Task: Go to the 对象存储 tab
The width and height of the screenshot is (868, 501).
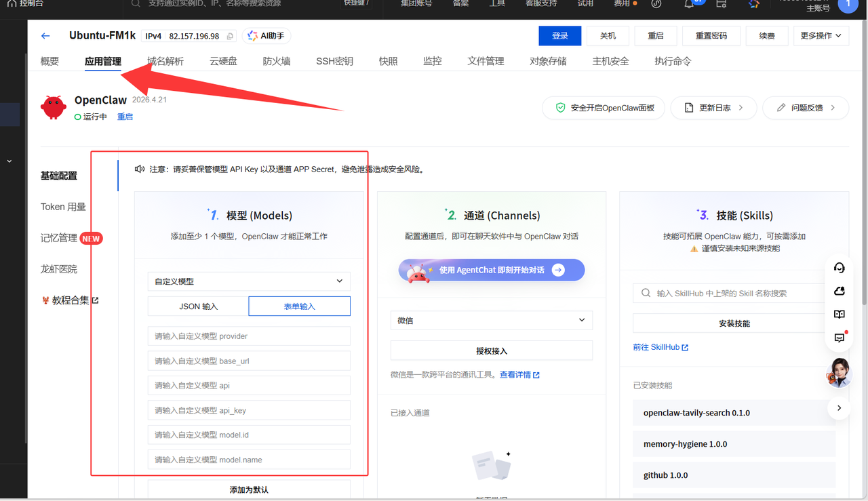Action: pyautogui.click(x=548, y=61)
